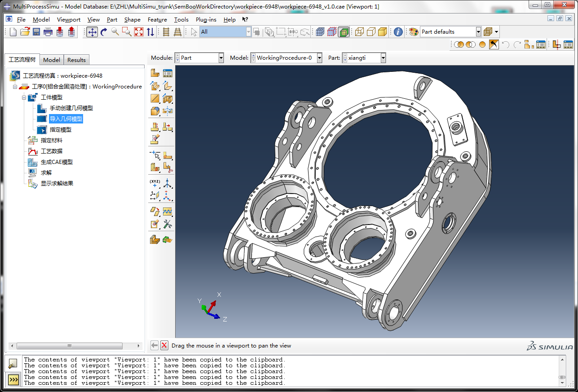578x392 pixels.
Task: Select the Create Datum Point tool
Action: 155,183
